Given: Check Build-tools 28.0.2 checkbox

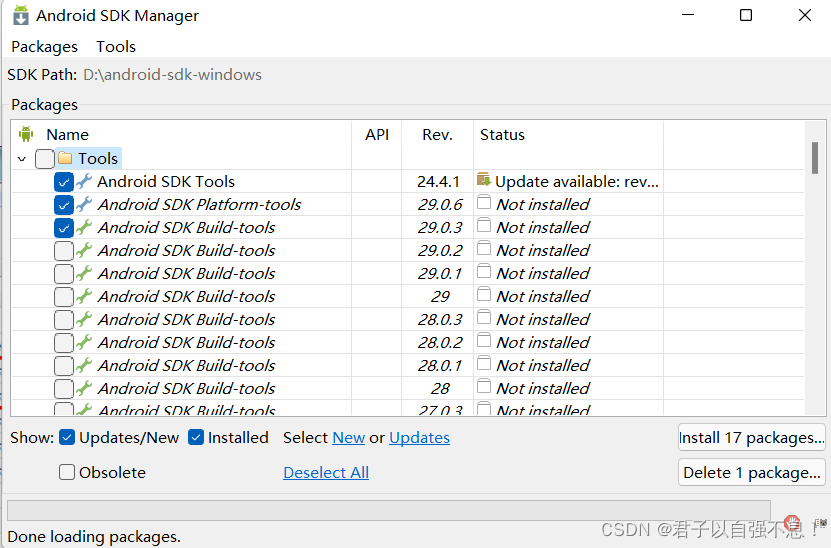Looking at the screenshot, I should [x=64, y=343].
